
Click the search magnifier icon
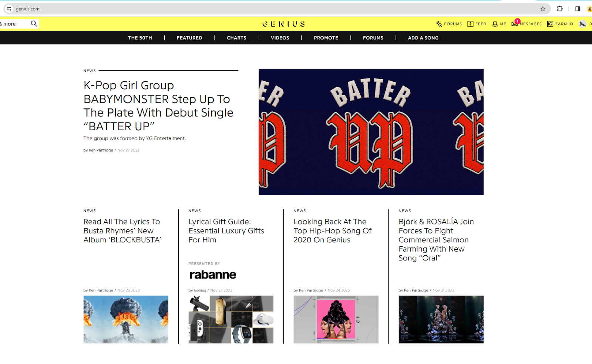[x=34, y=24]
